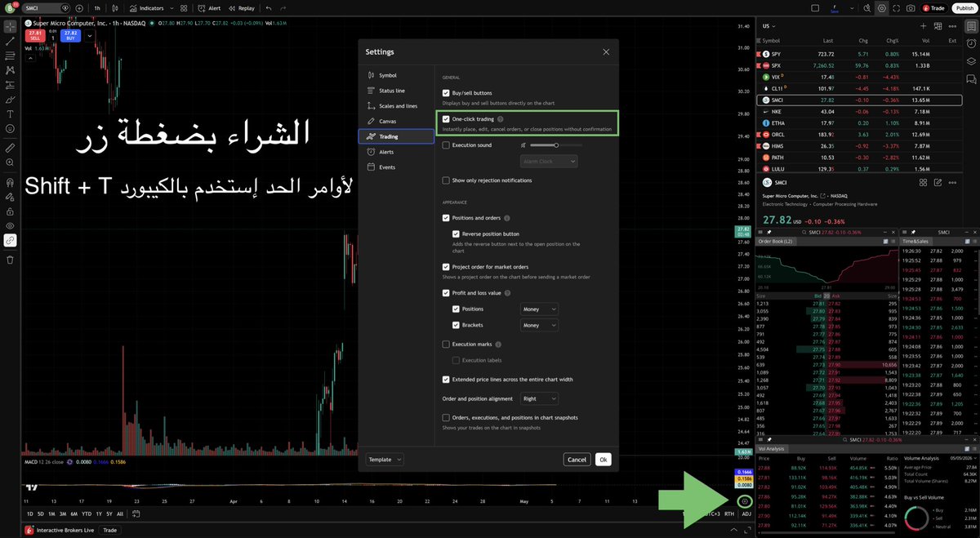
Task: Open Order and position alignment dropdown
Action: [540, 398]
